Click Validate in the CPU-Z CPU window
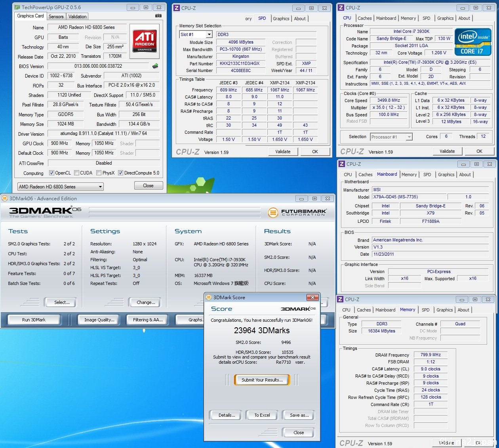499x448 pixels. 447,151
